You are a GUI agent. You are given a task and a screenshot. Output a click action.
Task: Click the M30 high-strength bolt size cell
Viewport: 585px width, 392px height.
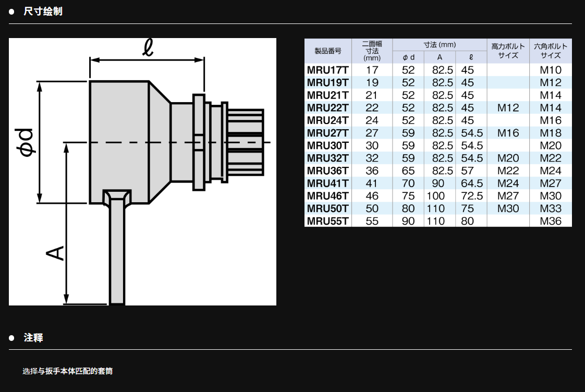[508, 209]
